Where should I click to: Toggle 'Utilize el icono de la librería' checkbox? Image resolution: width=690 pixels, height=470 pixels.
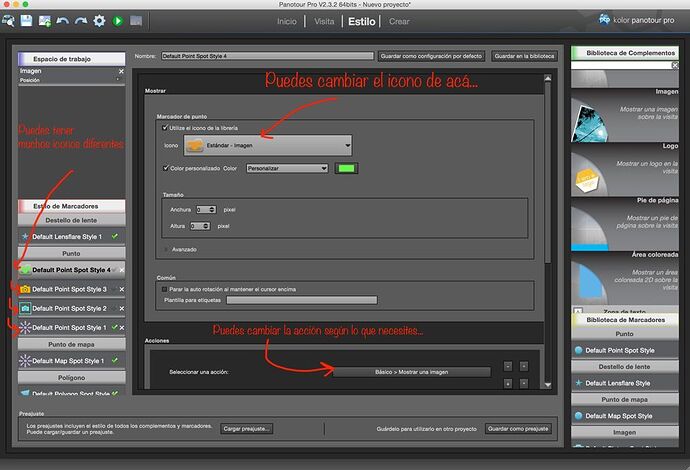tap(165, 128)
